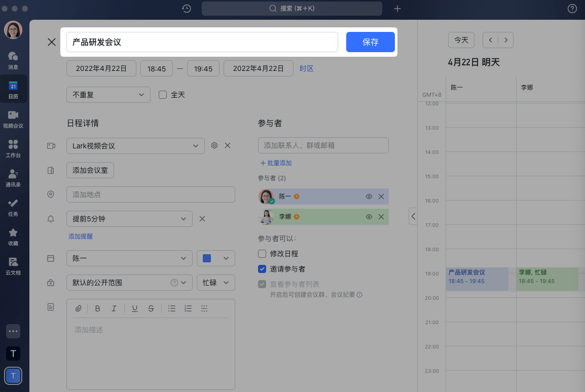Toggle bold in description editor
The height and width of the screenshot is (392, 585).
coord(97,308)
